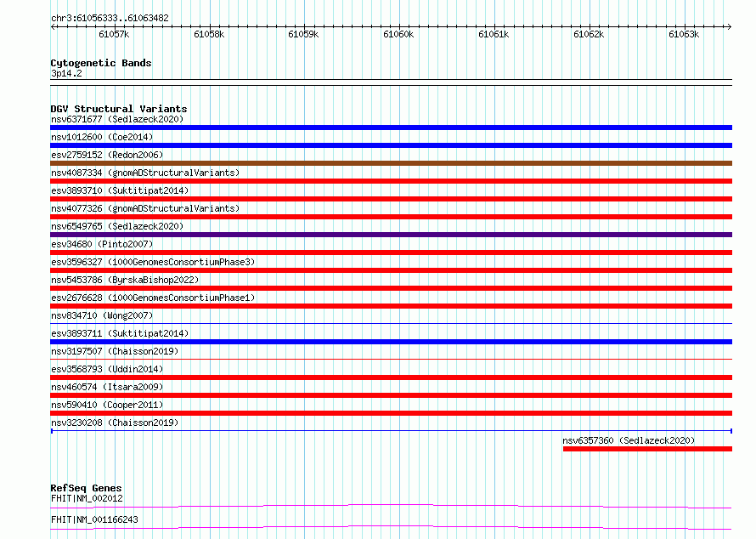This screenshot has width=756, height=539.
Task: Select the 61058k ruler position label
Action: point(209,34)
